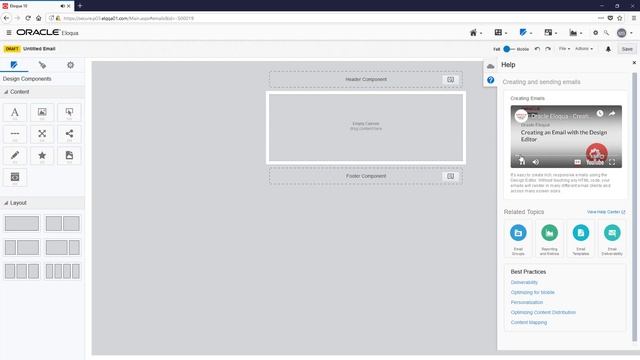Click the Footer Component options icon
This screenshot has height=360, width=640.
[x=451, y=176]
